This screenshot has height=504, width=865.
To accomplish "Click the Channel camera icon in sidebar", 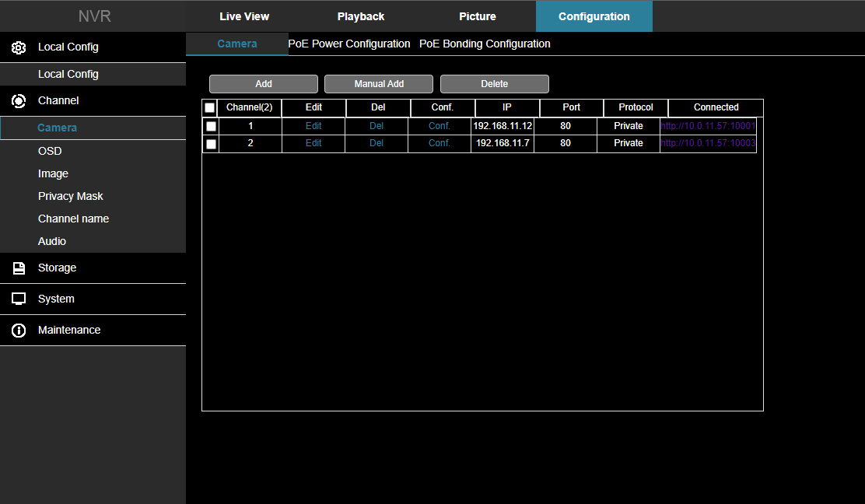I will [19, 101].
